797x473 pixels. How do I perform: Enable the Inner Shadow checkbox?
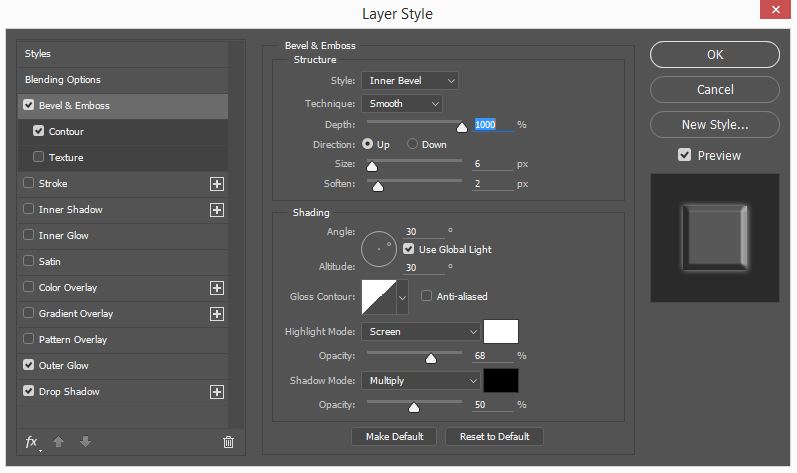28,209
